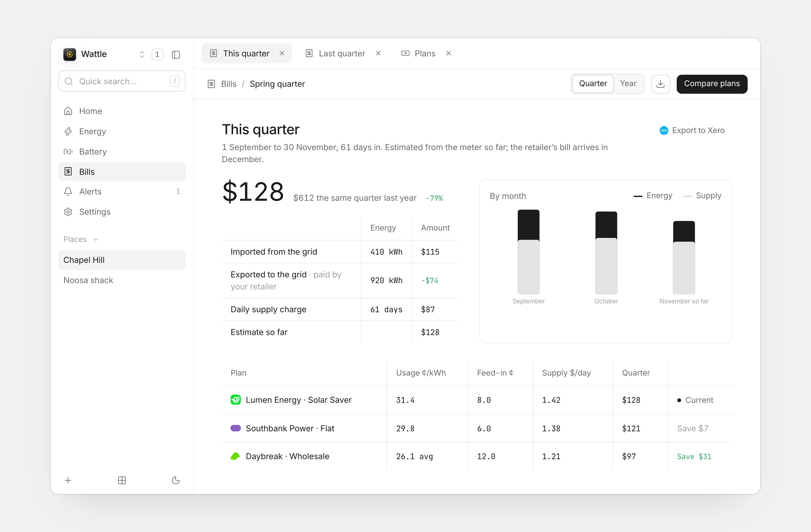811x532 pixels.
Task: Click the September bar in the chart
Action: [x=528, y=252]
